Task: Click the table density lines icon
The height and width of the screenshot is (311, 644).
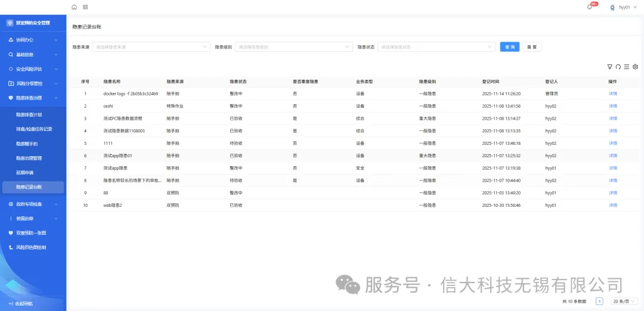Action: point(627,67)
